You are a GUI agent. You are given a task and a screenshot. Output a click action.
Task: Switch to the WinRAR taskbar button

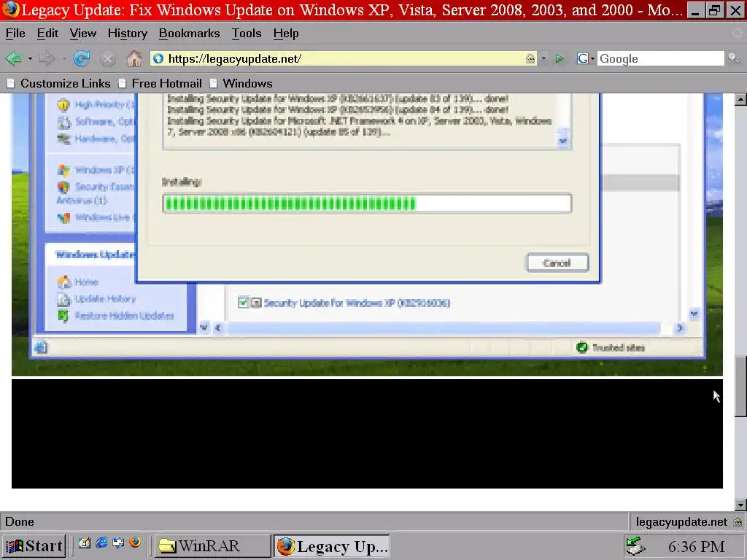pyautogui.click(x=212, y=545)
